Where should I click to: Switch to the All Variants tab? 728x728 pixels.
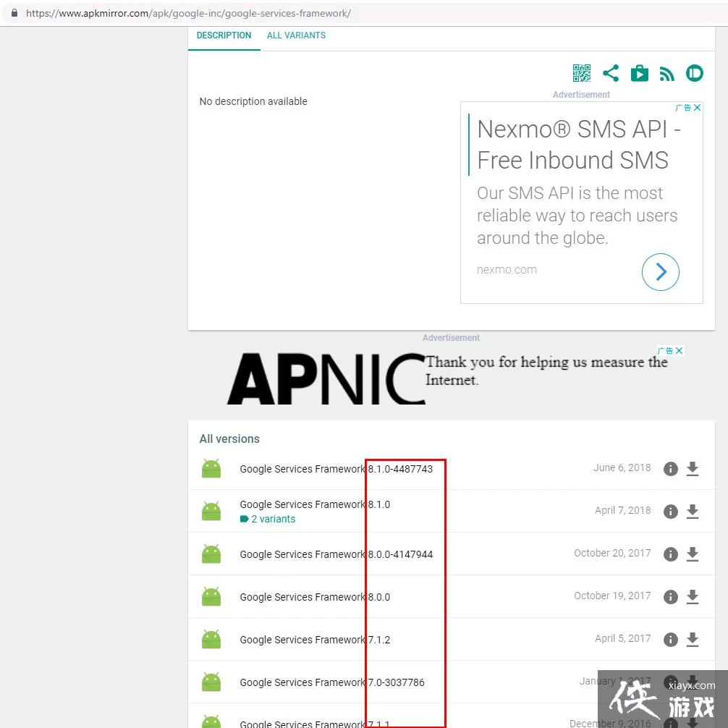pyautogui.click(x=296, y=35)
